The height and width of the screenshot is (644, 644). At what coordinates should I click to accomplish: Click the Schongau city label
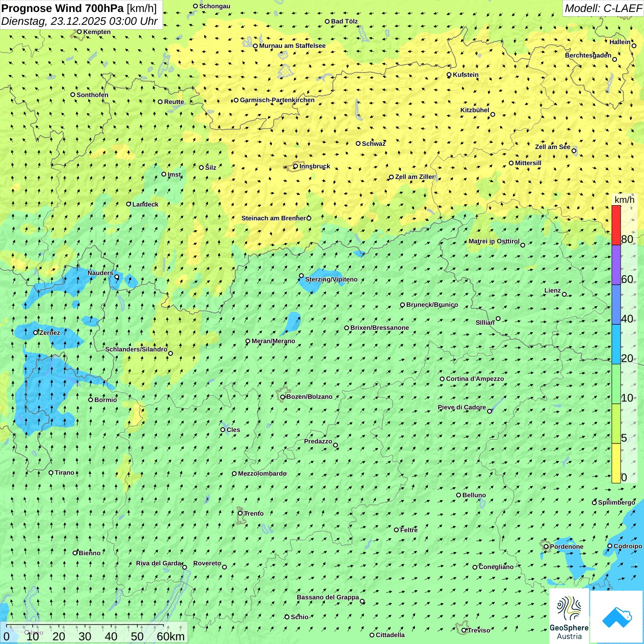tap(214, 6)
